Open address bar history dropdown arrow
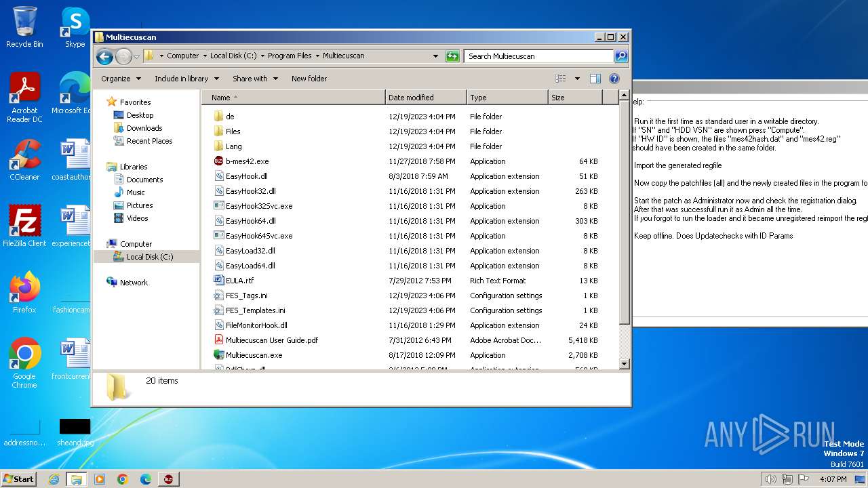868x488 pixels. pyautogui.click(x=435, y=56)
